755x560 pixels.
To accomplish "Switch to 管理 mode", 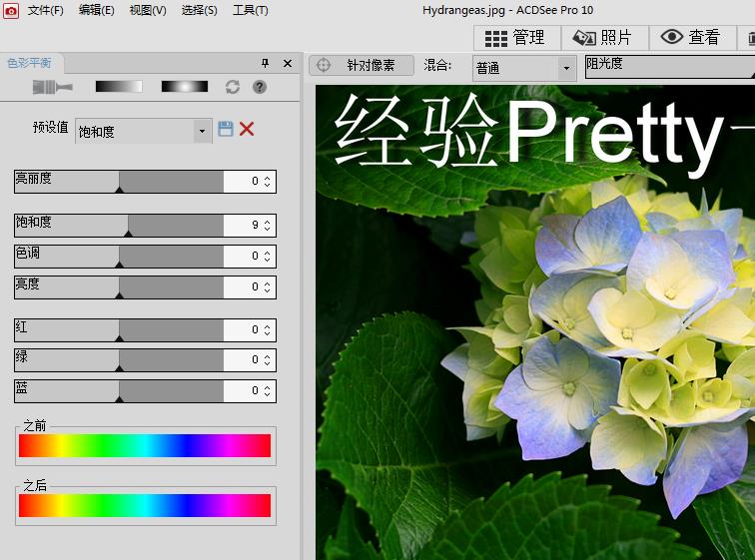I will click(x=517, y=38).
